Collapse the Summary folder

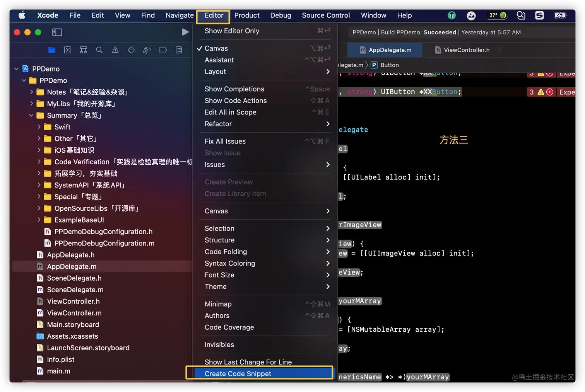point(31,115)
